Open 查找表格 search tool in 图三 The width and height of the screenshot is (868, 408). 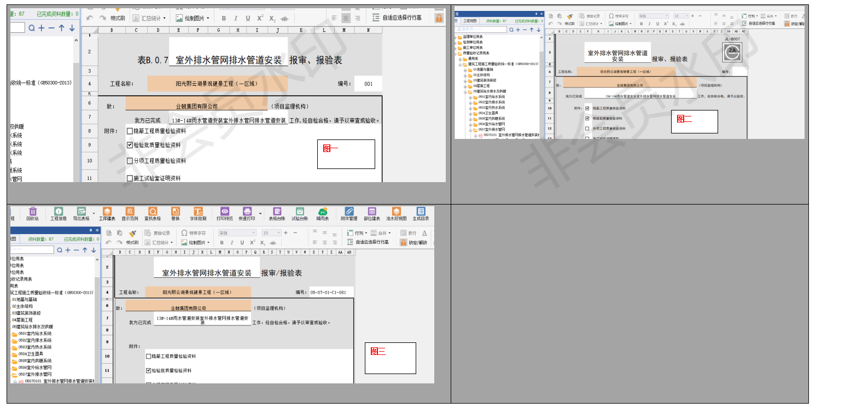153,214
